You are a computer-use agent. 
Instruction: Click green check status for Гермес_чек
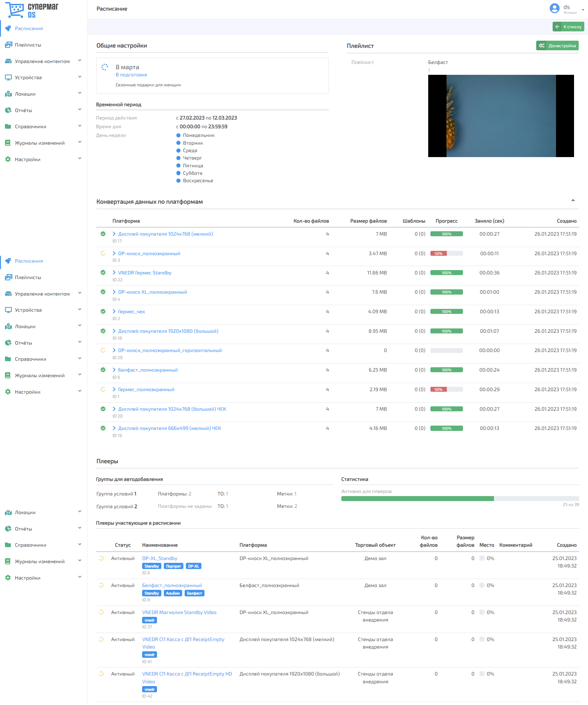(103, 312)
